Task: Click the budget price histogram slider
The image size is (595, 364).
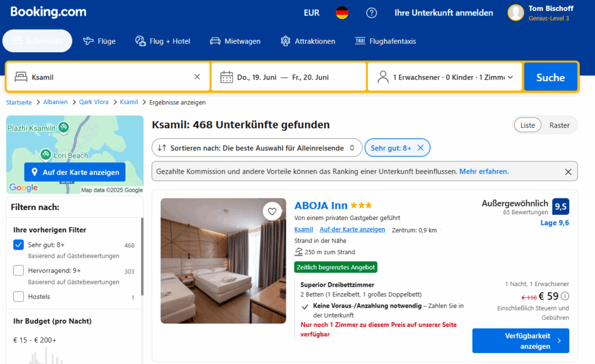Action: pos(46,357)
